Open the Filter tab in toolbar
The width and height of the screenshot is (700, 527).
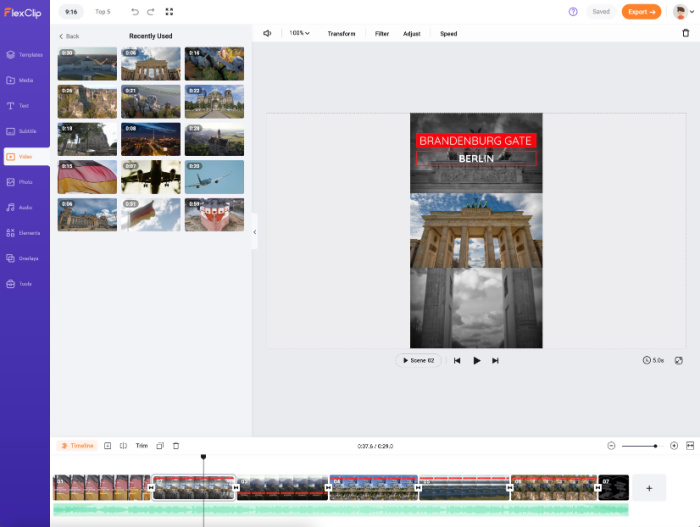[x=382, y=33]
